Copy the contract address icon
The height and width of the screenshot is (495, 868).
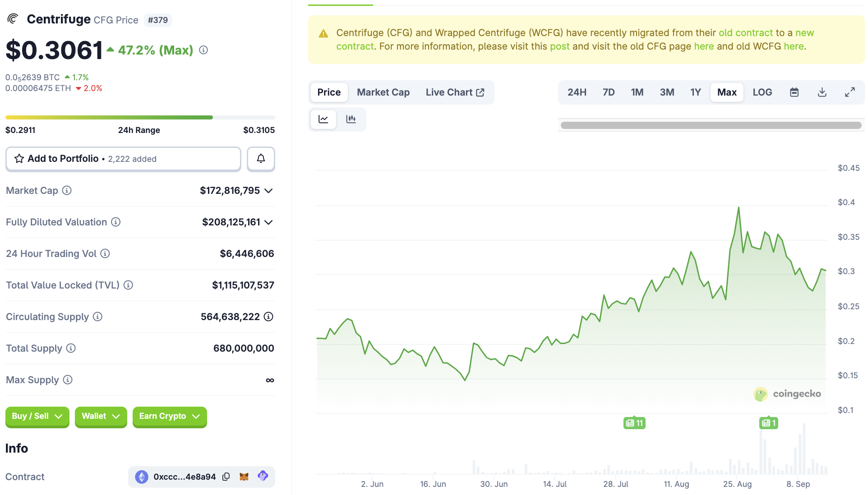point(226,477)
